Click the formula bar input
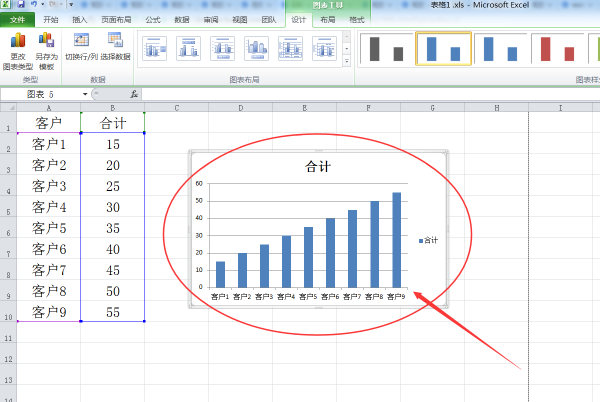The height and width of the screenshot is (402, 600). pyautogui.click(x=370, y=94)
